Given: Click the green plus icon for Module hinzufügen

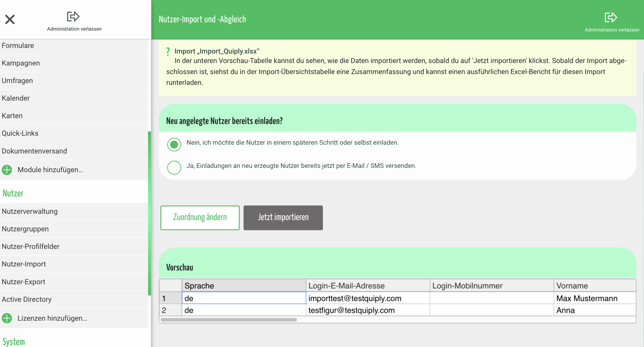Looking at the screenshot, I should pyautogui.click(x=7, y=170).
